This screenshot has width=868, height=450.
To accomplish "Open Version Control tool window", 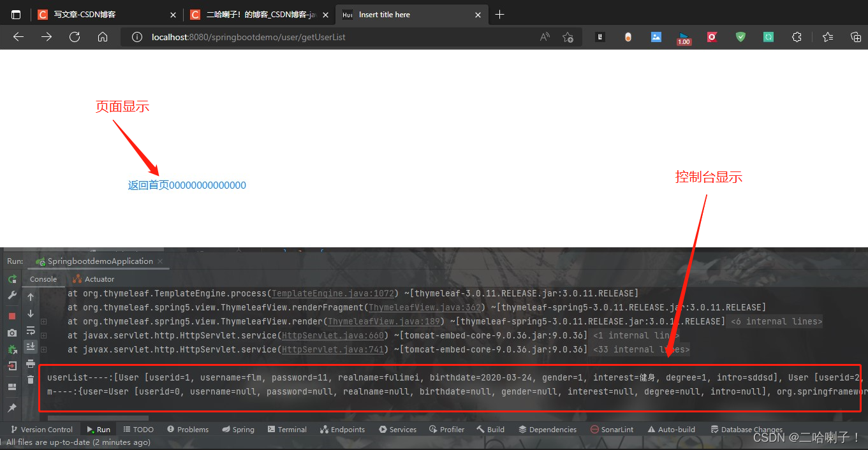I will tap(41, 430).
